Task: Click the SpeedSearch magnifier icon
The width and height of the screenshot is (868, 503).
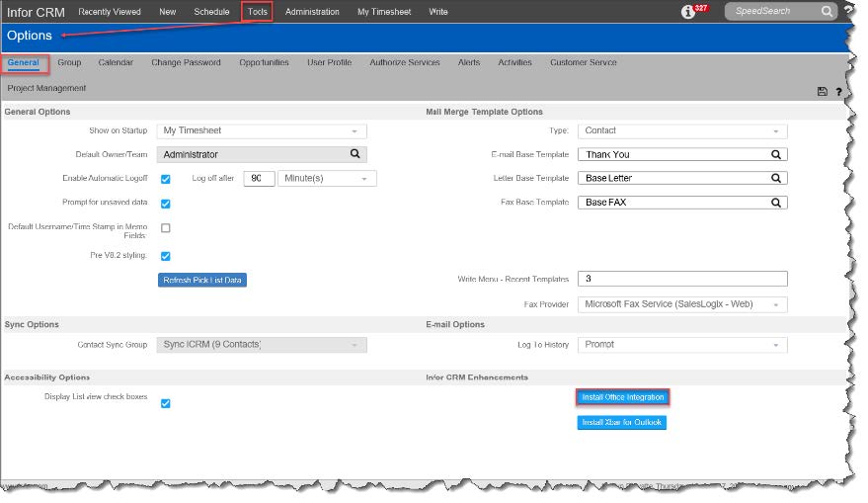Action: [827, 12]
